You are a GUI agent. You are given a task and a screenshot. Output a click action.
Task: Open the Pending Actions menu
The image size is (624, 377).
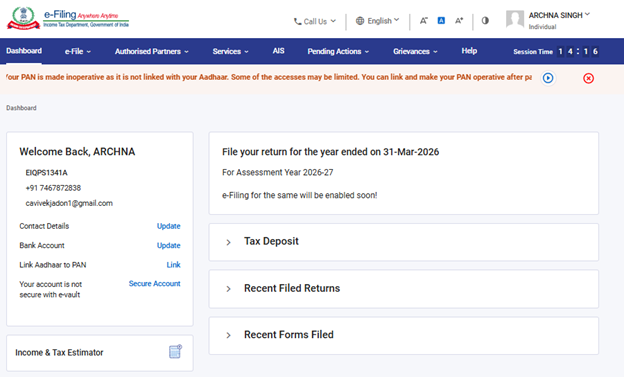(x=338, y=51)
